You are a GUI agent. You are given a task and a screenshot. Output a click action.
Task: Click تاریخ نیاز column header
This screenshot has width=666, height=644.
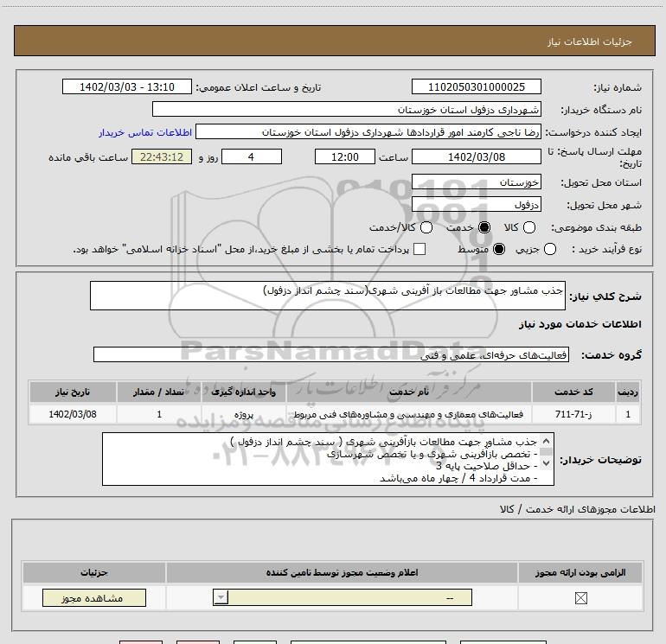coord(73,392)
